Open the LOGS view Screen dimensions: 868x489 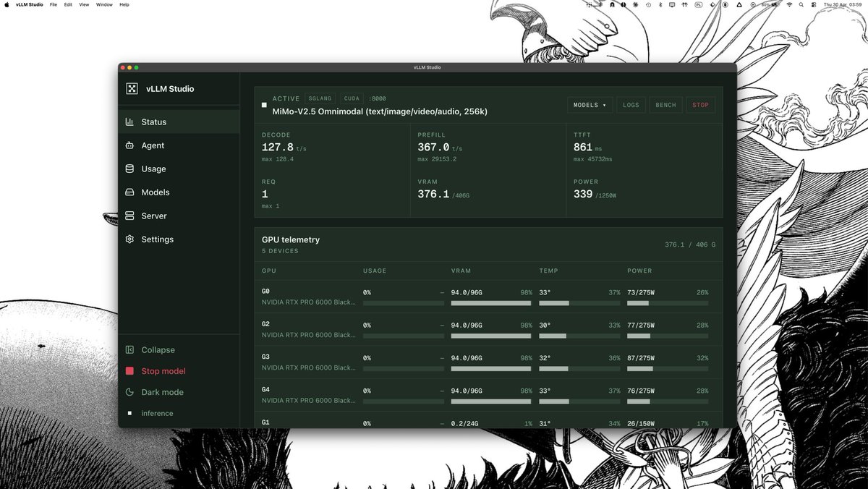tap(631, 105)
